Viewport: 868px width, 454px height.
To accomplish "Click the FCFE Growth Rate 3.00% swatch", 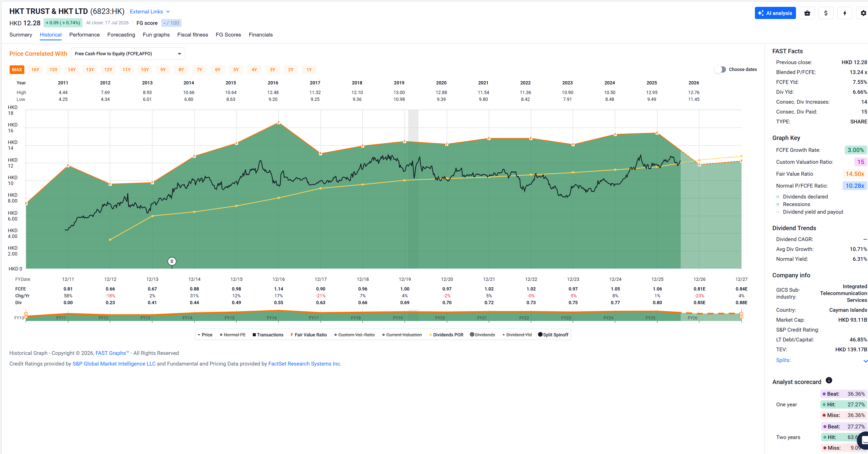I will (856, 150).
